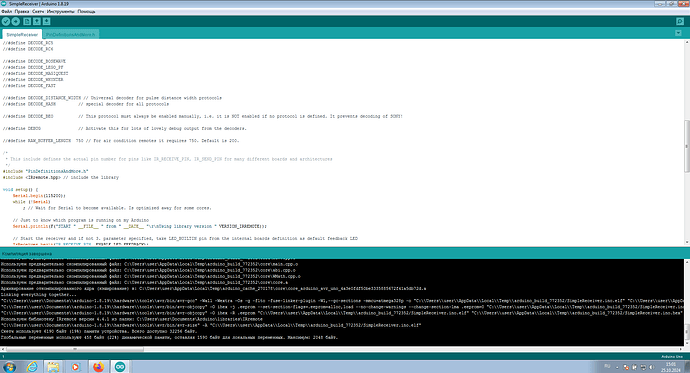690x373 pixels.
Task: Open the Помощь menu
Action: coord(86,11)
